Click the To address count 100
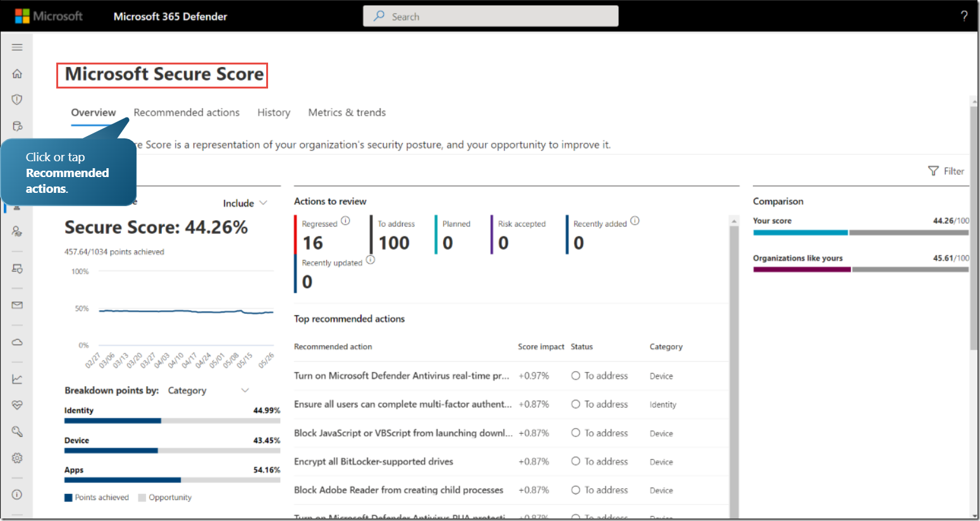 point(394,243)
